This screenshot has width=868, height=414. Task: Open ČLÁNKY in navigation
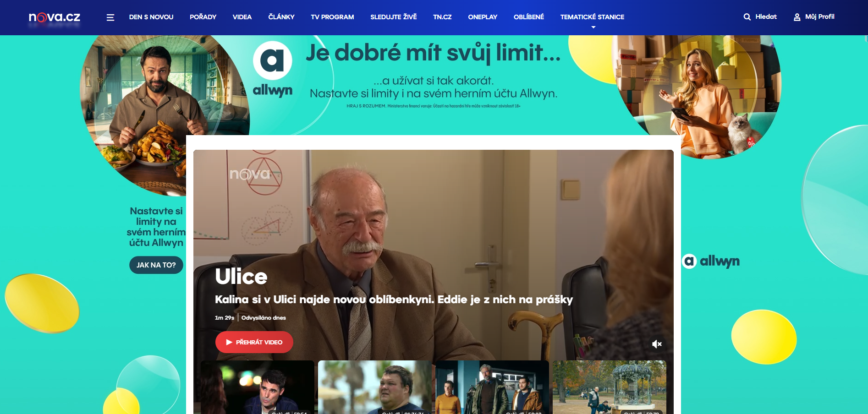[x=281, y=17]
